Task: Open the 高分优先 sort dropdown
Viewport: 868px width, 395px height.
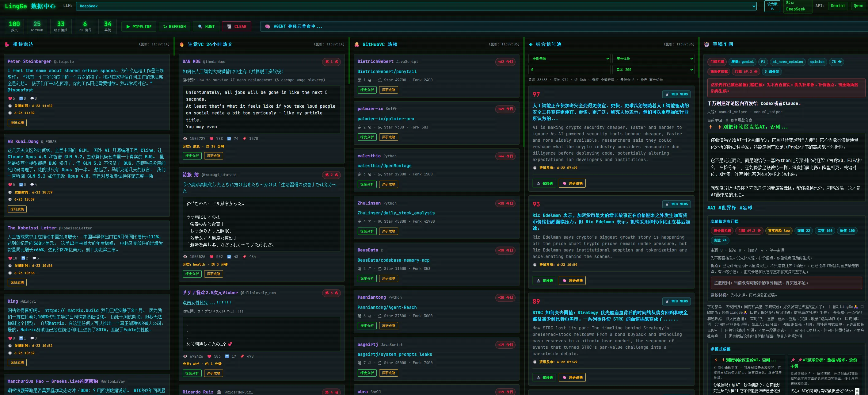Action: pyautogui.click(x=653, y=59)
